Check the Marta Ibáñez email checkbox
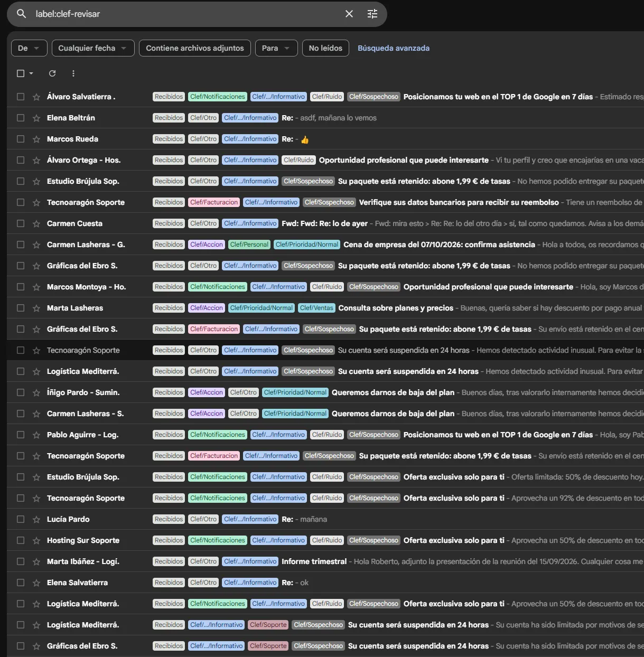 tap(21, 561)
